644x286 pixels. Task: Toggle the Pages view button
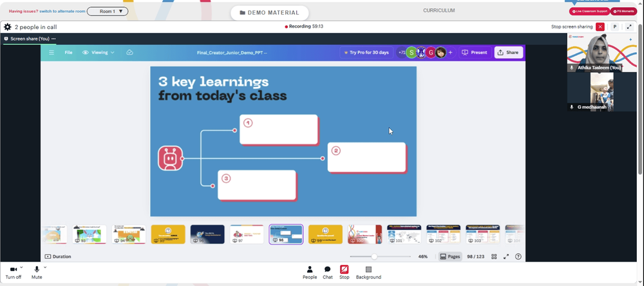pyautogui.click(x=450, y=256)
